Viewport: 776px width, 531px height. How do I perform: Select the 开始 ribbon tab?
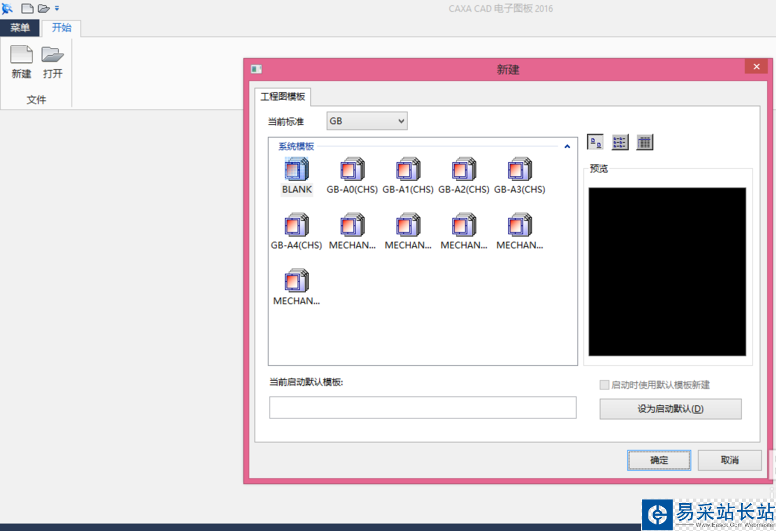(x=61, y=28)
